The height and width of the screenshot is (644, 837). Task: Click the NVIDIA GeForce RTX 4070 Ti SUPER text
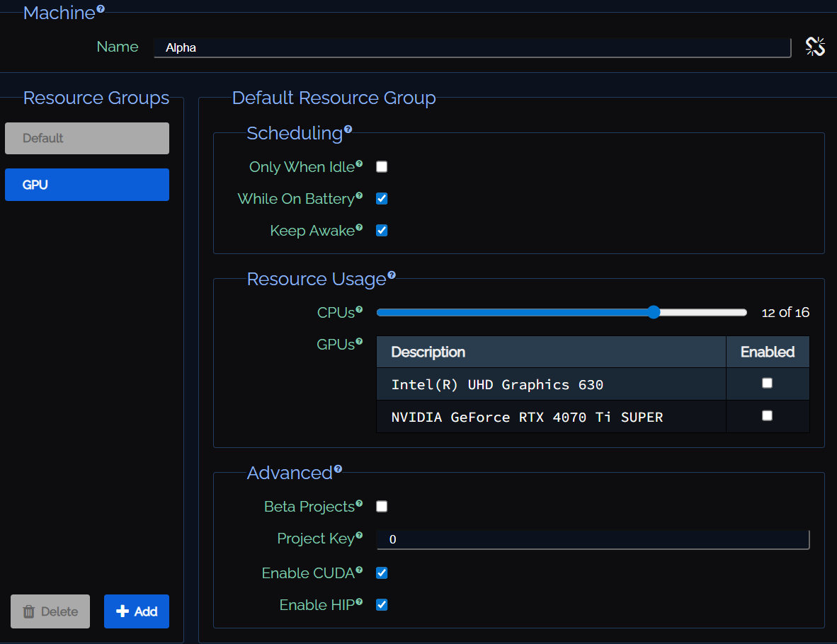[527, 418]
